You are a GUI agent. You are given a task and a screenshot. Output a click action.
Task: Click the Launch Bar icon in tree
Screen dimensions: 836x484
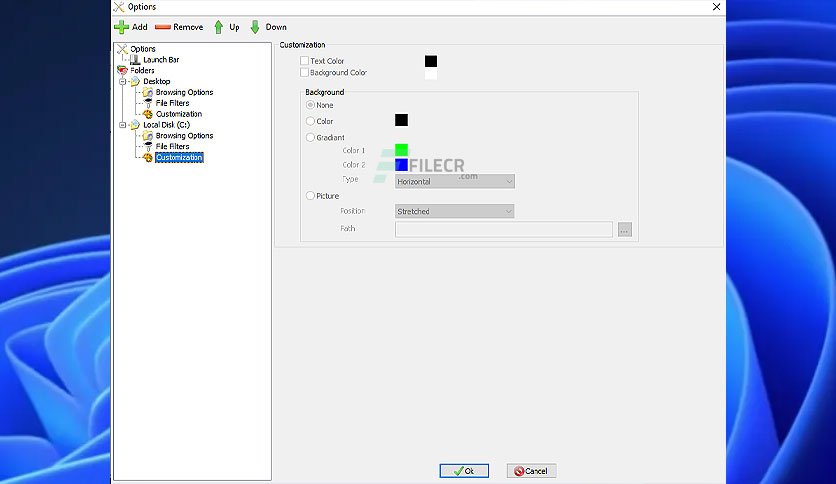tap(135, 60)
